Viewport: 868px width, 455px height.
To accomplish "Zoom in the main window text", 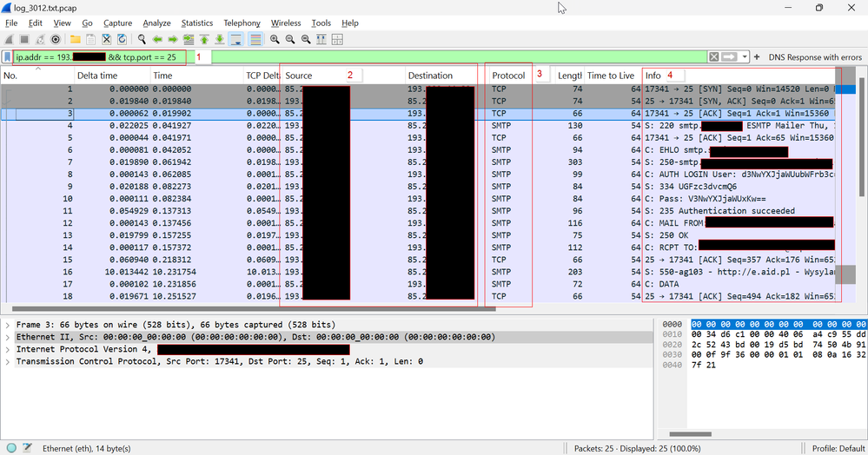I will pos(275,39).
